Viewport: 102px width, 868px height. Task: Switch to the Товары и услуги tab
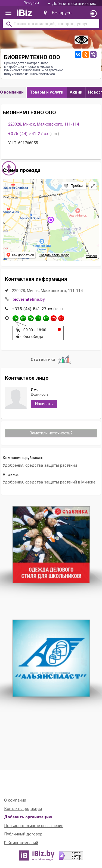tap(47, 92)
